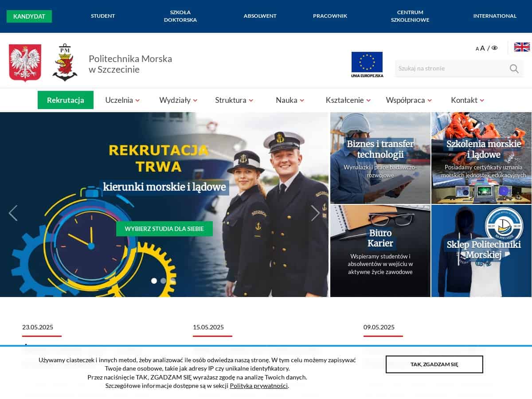The height and width of the screenshot is (399, 532).
Task: Open the Unia Europejska flag logo
Action: 367,65
